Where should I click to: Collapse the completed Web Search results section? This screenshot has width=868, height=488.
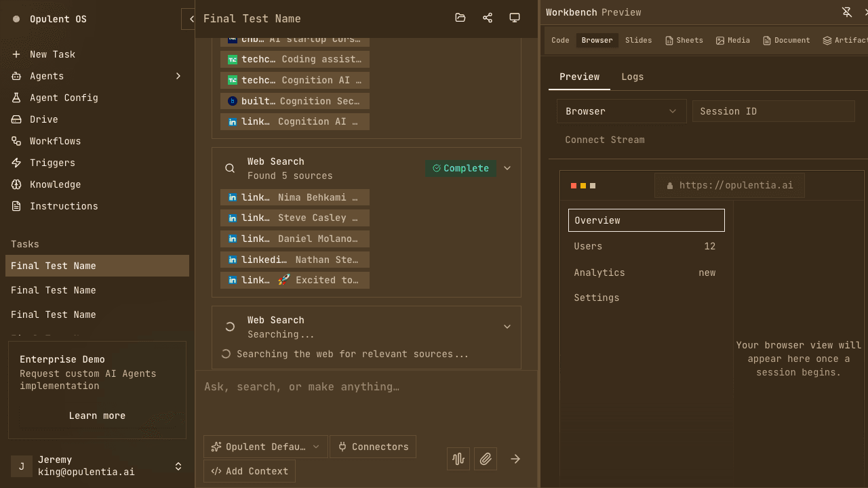(507, 168)
